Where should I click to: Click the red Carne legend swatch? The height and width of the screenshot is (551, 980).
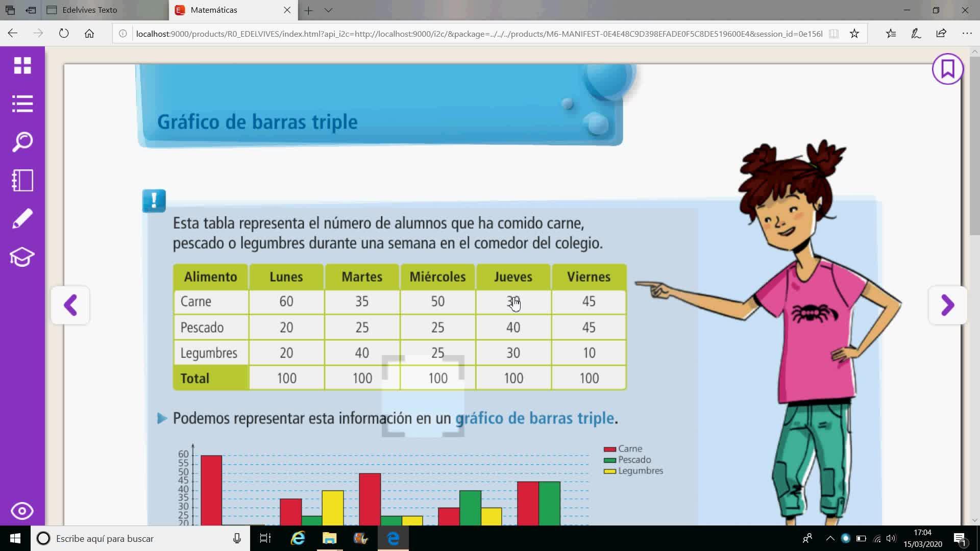[609, 449]
